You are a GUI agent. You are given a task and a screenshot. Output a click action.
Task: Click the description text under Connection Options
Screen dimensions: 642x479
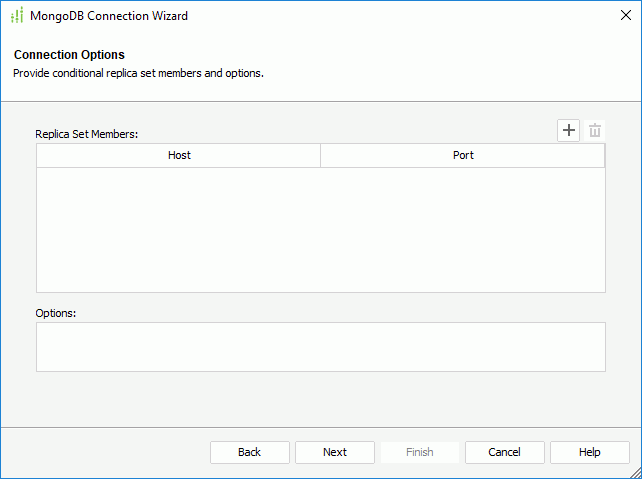[138, 73]
